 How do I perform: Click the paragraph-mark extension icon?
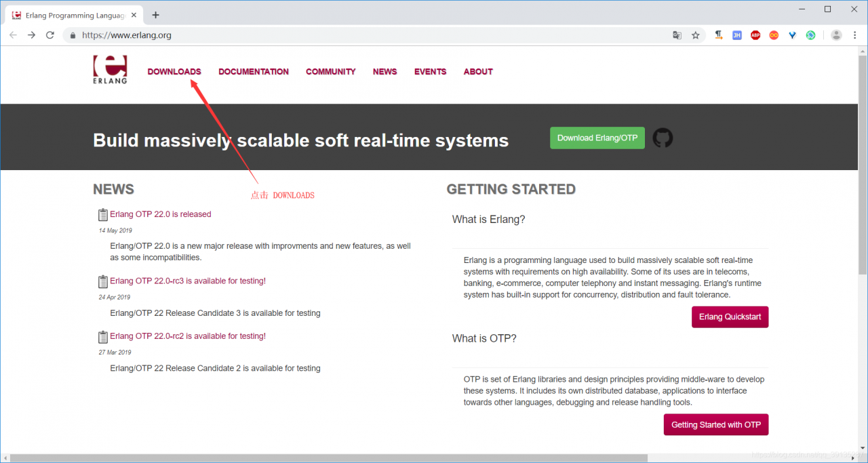pyautogui.click(x=719, y=35)
